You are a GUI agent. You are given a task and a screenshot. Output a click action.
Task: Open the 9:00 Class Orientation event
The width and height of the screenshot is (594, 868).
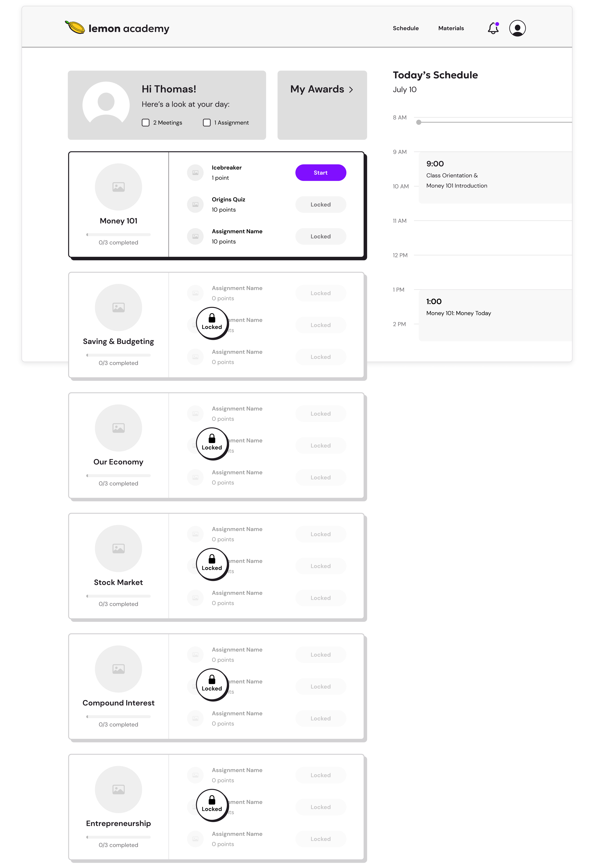(x=495, y=178)
